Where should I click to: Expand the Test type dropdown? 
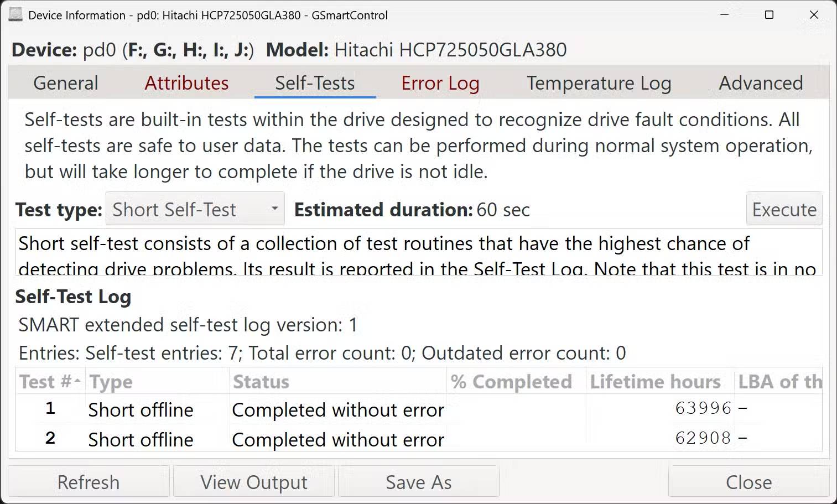click(195, 209)
